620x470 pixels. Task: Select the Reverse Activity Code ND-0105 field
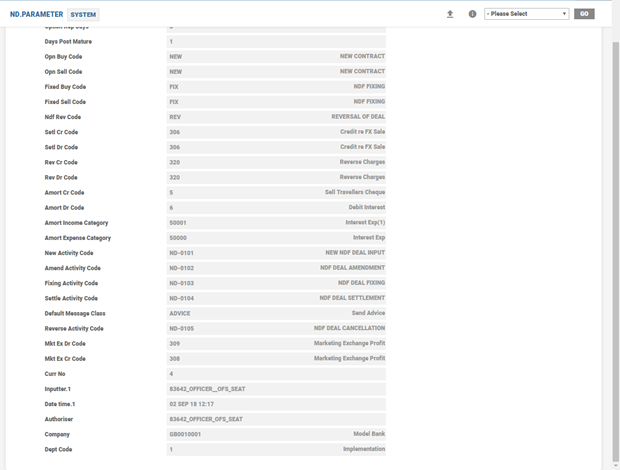click(x=276, y=329)
